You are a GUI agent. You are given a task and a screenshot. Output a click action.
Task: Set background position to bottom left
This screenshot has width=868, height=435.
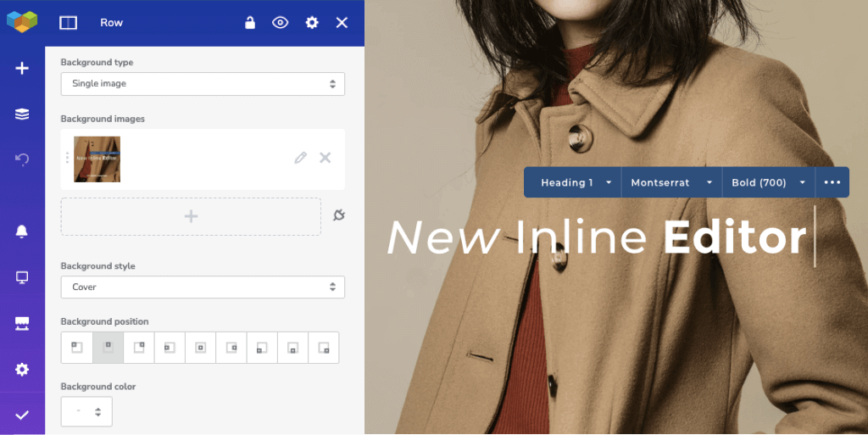coord(262,348)
